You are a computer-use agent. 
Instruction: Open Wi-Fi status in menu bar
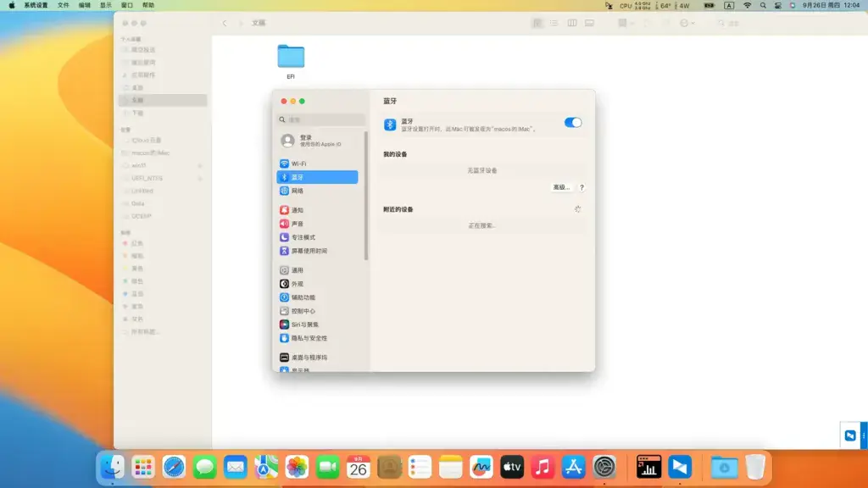[x=747, y=5]
